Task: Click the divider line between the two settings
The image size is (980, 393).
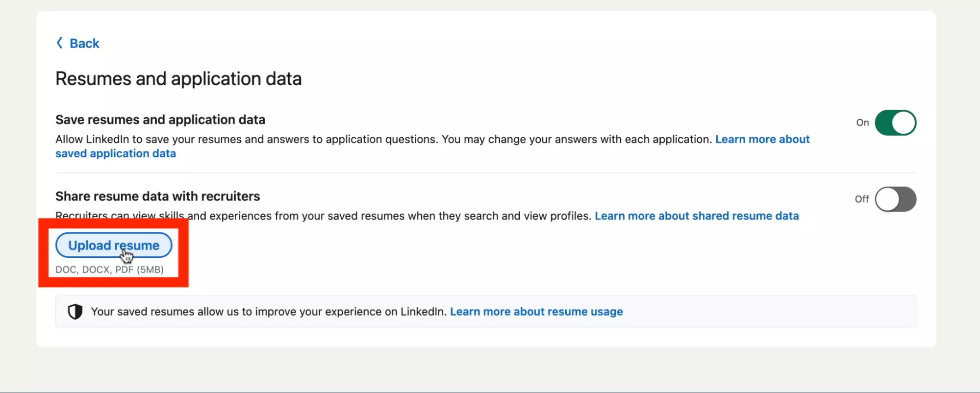Action: tap(485, 173)
